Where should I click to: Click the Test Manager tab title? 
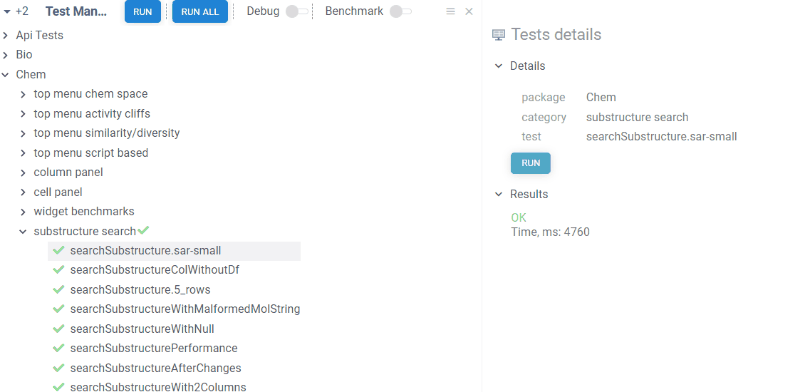76,11
